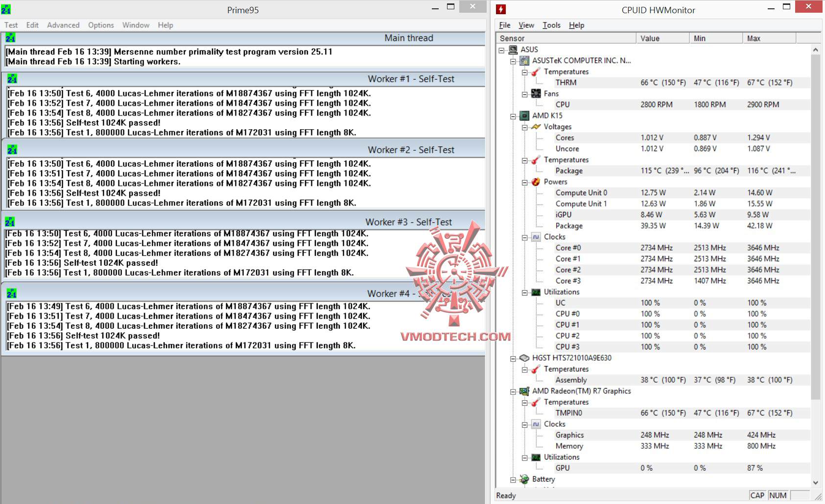Image resolution: width=825 pixels, height=504 pixels.
Task: Select the Battery icon in sensor tree
Action: tap(524, 479)
